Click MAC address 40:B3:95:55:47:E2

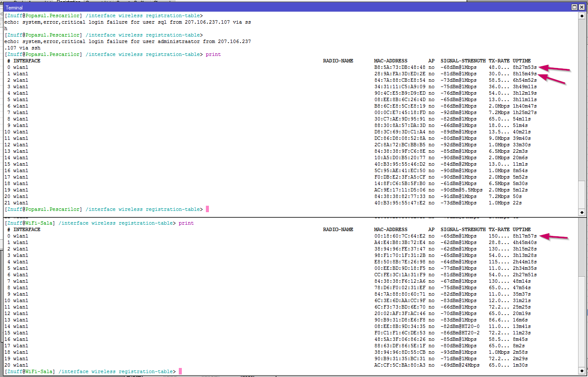click(400, 203)
